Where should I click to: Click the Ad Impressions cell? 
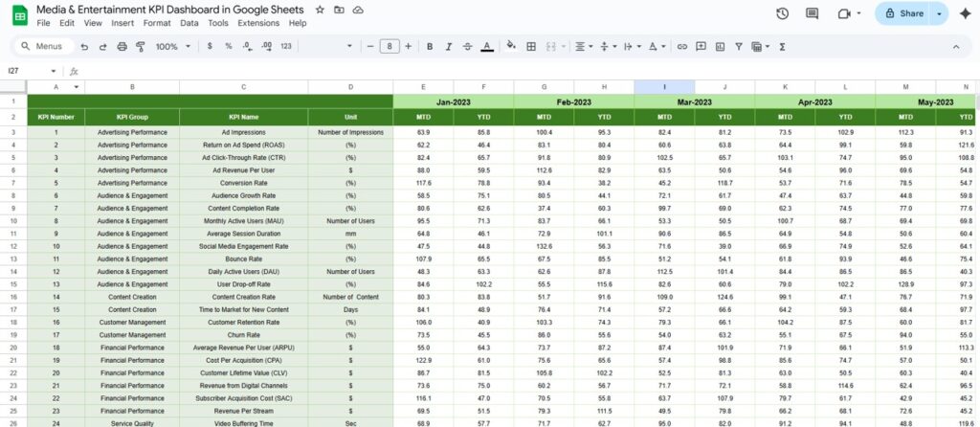pos(243,132)
